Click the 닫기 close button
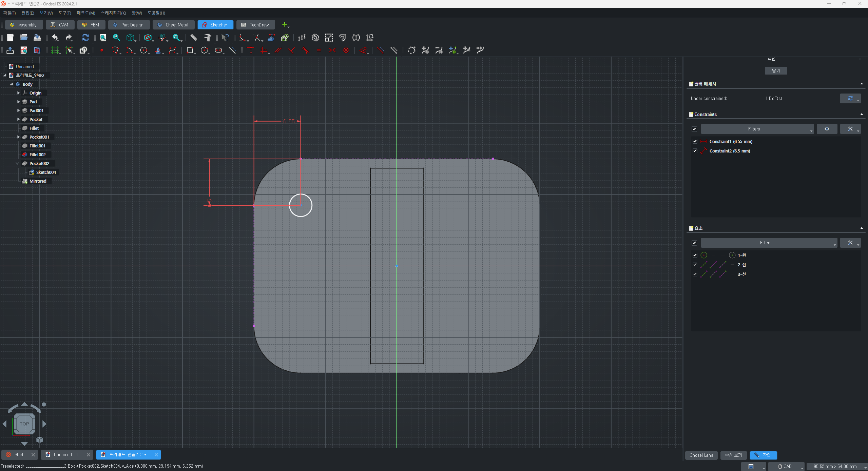Image resolution: width=868 pixels, height=471 pixels. tap(775, 70)
